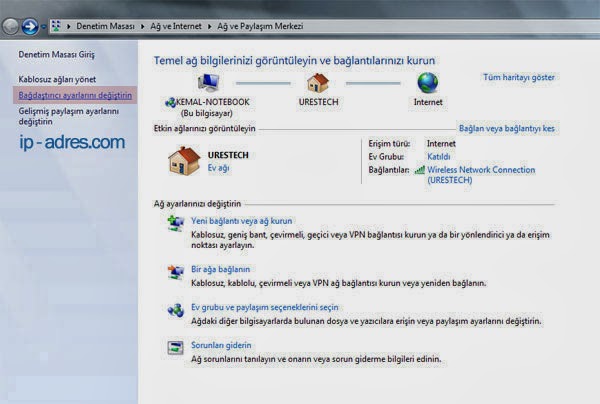Open Denetim Masası Giriş in sidebar
This screenshot has width=600, height=404.
coord(56,54)
